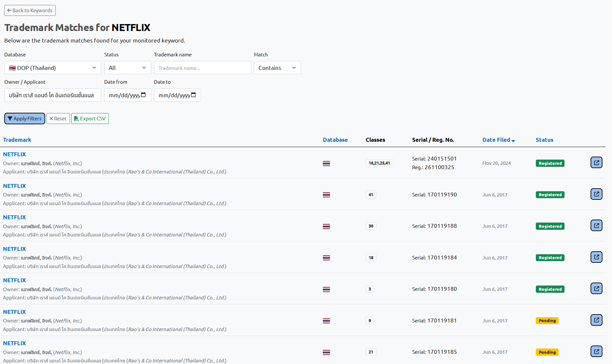The image size is (612, 364).
Task: Click Thailand flag in serial 240151501 row
Action: 326,164
